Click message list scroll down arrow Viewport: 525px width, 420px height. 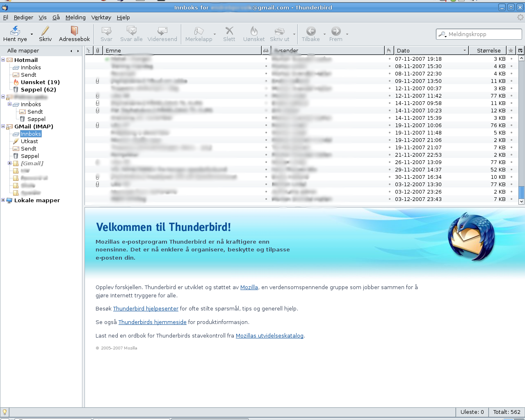(521, 201)
